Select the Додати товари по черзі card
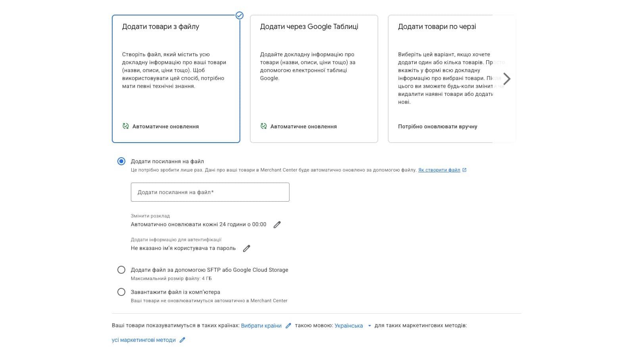 [452, 79]
